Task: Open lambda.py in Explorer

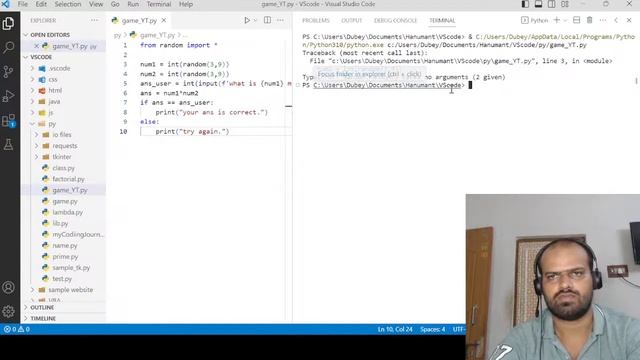Action: (x=67, y=212)
